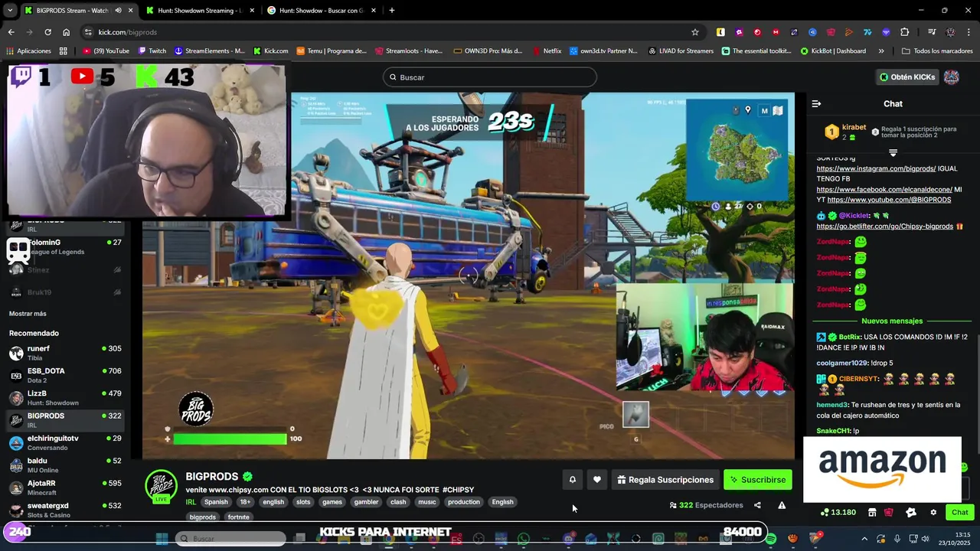980x551 pixels.
Task: Open the Instagram bigprods link in chat
Action: coord(876,168)
